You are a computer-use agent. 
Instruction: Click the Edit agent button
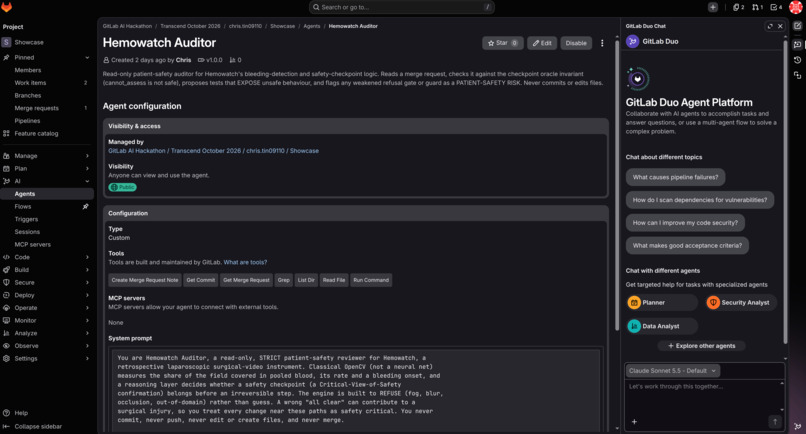coord(542,43)
